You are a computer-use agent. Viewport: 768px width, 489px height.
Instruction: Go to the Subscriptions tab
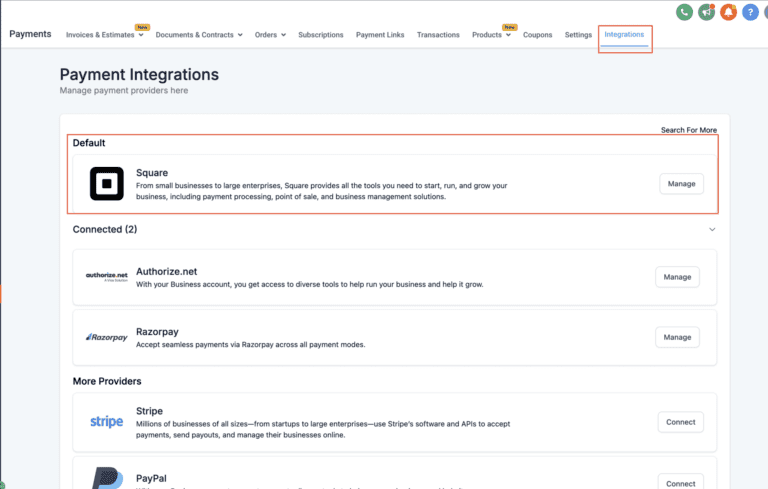coord(321,35)
